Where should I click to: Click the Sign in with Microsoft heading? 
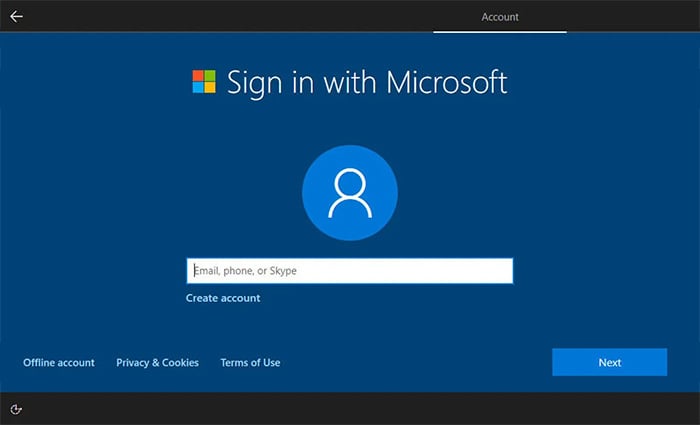(x=367, y=83)
